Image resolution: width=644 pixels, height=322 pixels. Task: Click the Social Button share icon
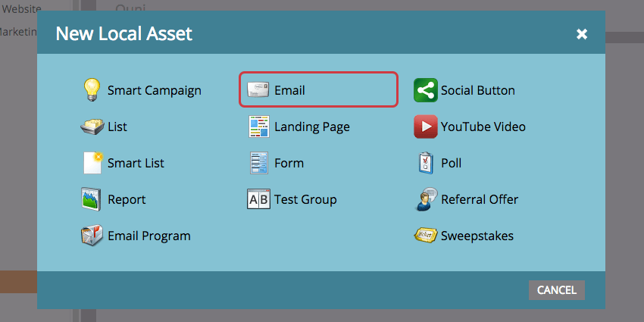tap(426, 90)
